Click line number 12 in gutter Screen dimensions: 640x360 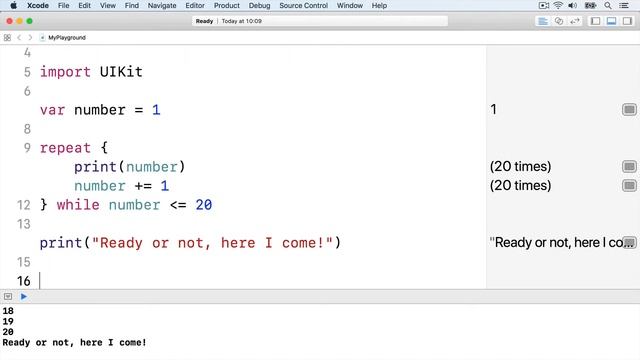pyautogui.click(x=24, y=205)
